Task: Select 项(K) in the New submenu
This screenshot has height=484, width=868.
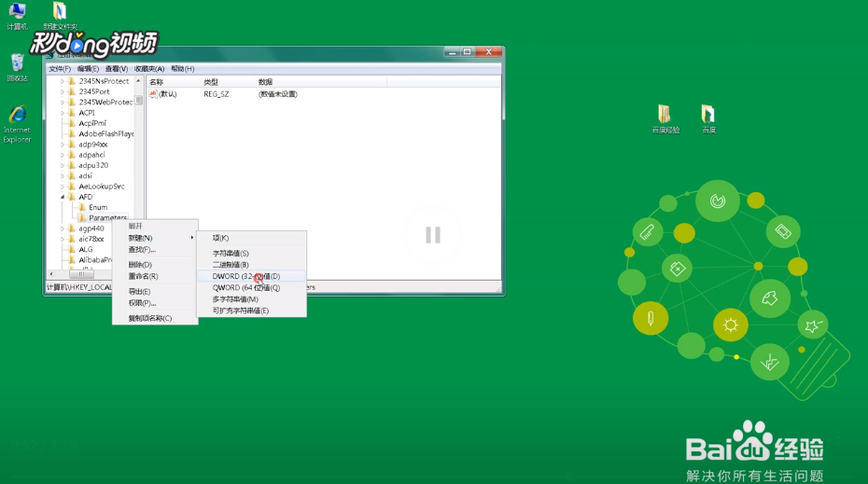Action: pos(251,238)
